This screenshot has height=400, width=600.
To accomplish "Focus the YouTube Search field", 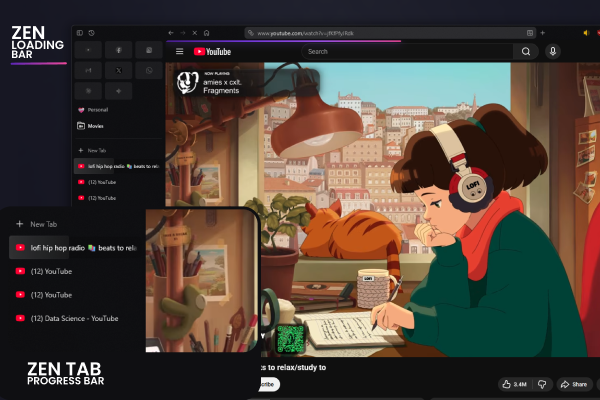I will [407, 51].
